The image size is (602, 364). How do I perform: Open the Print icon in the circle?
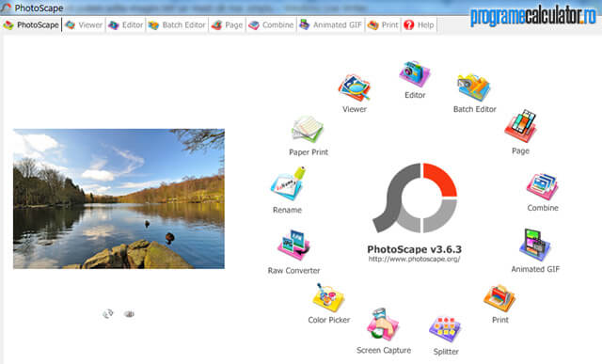(499, 298)
